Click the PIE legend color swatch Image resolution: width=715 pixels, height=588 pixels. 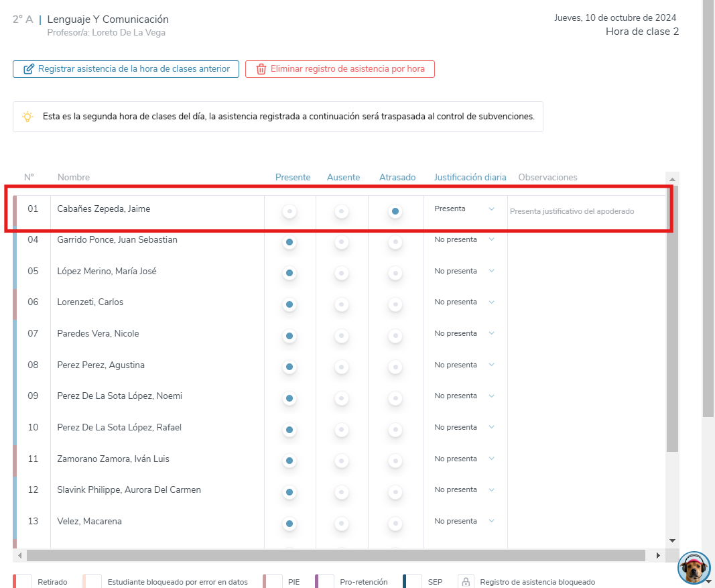pos(272,581)
